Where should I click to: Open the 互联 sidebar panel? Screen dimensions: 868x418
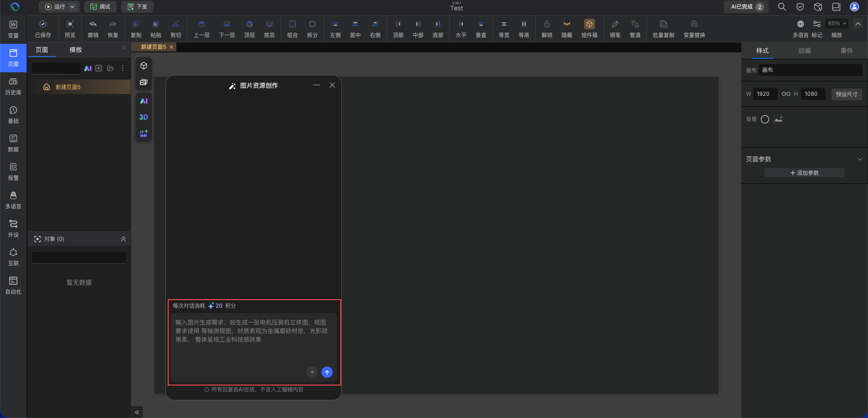13,257
